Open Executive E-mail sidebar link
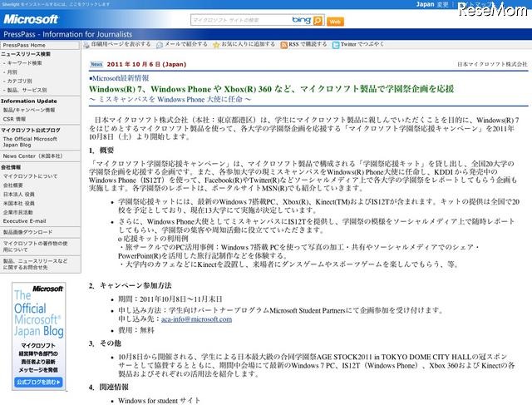 [x=24, y=221]
